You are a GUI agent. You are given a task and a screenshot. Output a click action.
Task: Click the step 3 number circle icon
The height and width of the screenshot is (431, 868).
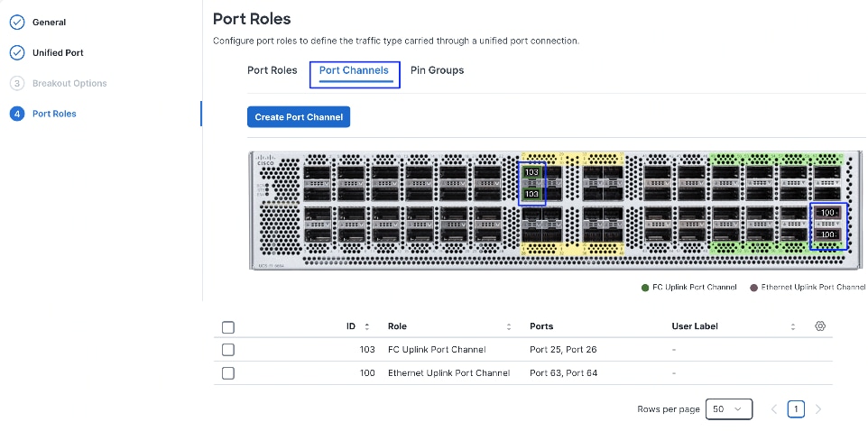tap(17, 83)
